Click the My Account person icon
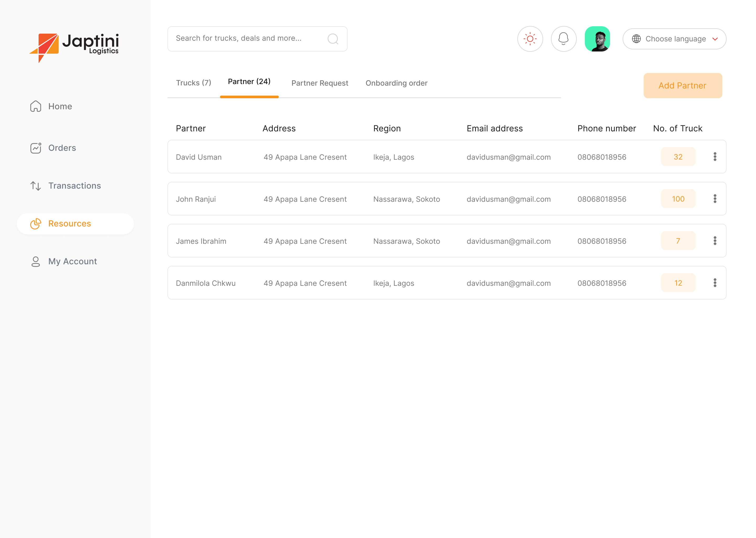756x538 pixels. click(35, 261)
